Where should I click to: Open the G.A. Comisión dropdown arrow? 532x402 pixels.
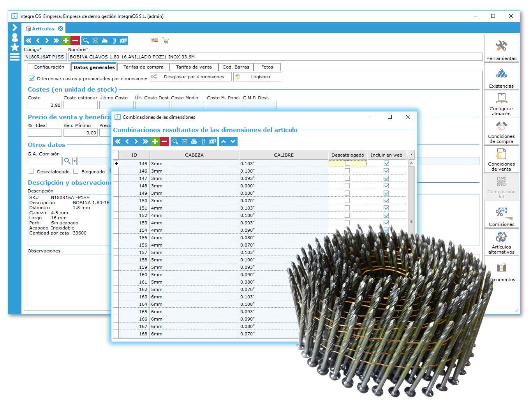(x=74, y=160)
